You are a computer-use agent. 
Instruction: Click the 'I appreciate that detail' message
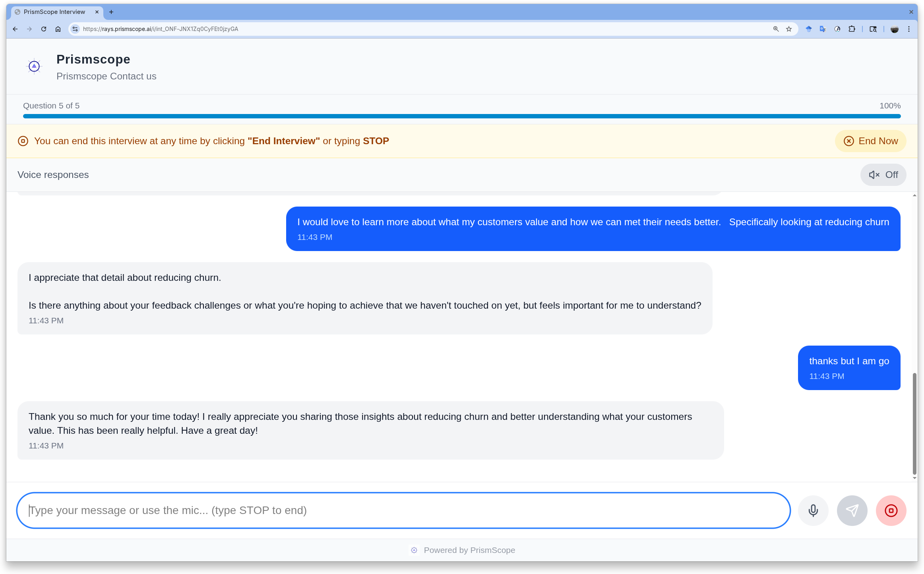[x=365, y=298]
